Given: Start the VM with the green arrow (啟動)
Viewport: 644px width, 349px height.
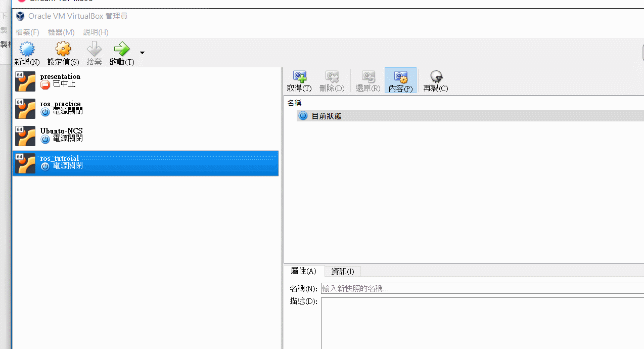Looking at the screenshot, I should (122, 50).
